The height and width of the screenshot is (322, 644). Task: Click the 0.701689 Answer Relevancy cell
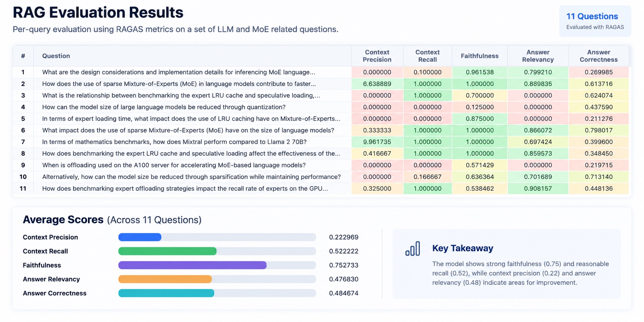pos(538,177)
